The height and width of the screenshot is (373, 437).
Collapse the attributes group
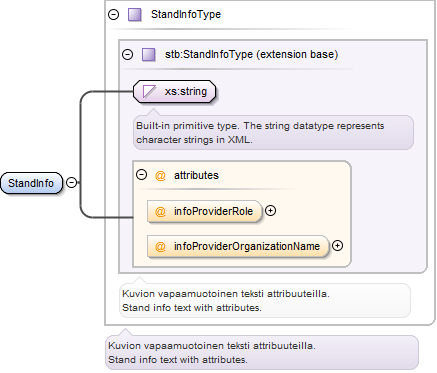click(x=142, y=174)
